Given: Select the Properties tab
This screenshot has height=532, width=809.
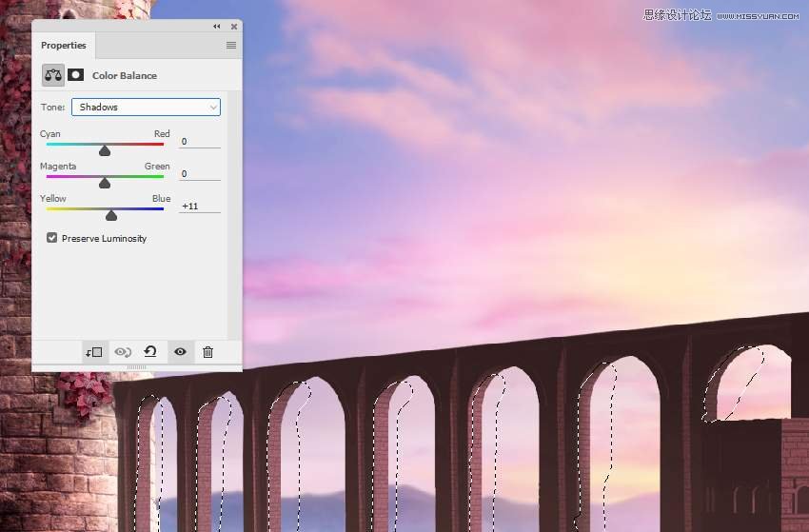Looking at the screenshot, I should [x=64, y=46].
